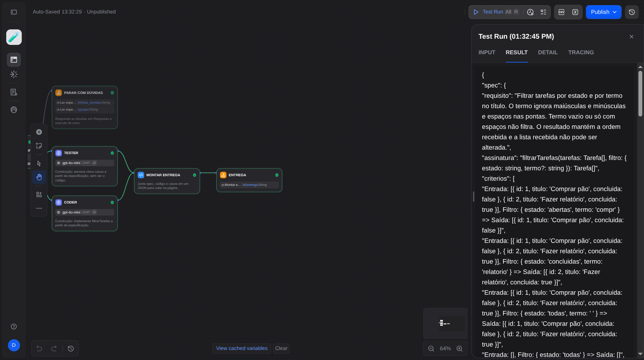The width and height of the screenshot is (644, 360).
Task: View run history clock icon
Action: (x=530, y=12)
